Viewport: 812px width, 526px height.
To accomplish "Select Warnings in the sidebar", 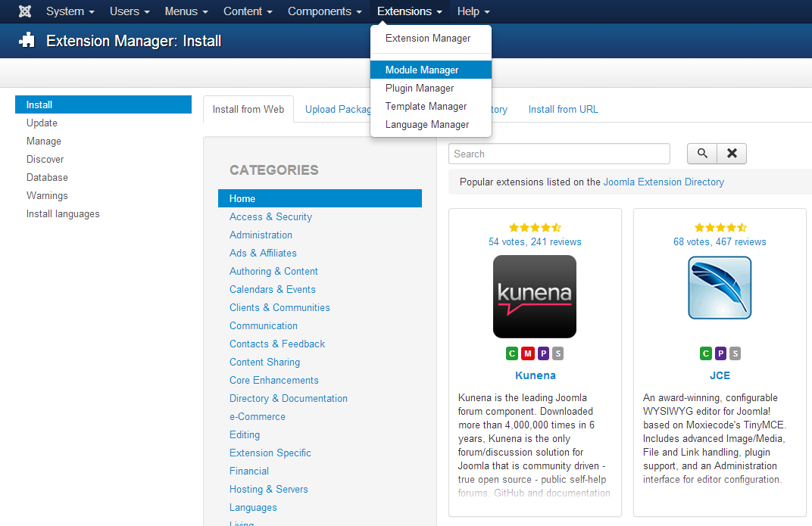I will coord(47,195).
